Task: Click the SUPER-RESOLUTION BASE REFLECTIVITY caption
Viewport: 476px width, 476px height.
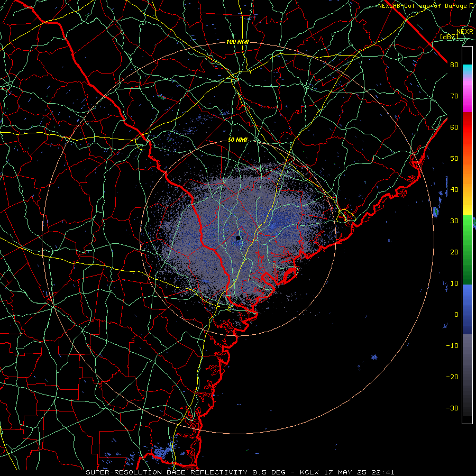Action: pyautogui.click(x=167, y=472)
